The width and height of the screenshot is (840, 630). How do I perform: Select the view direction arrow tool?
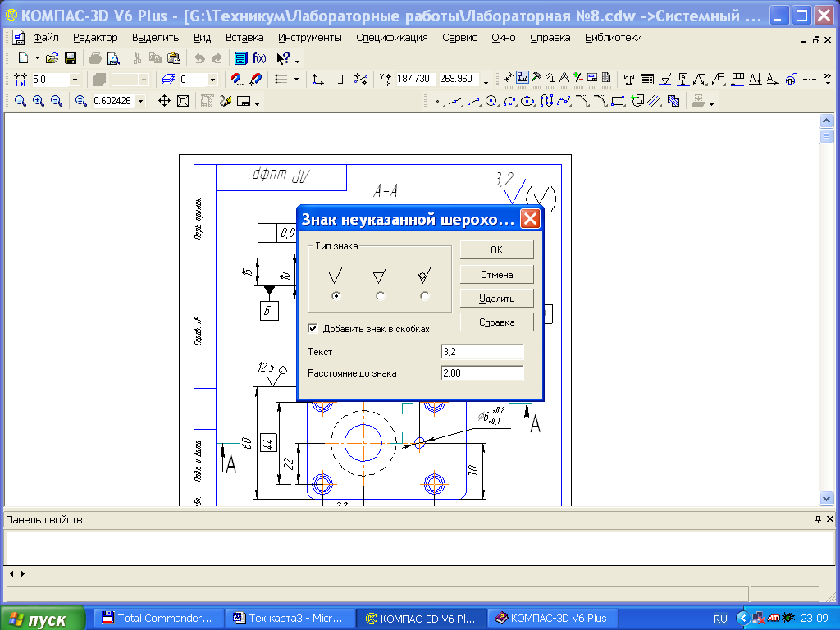click(773, 80)
